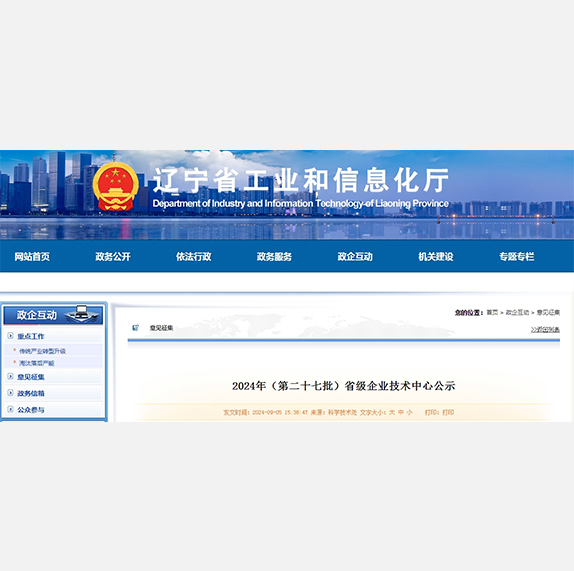The image size is (574, 571).
Task: Select 重点工作 in the sidebar
Action: pos(31,336)
